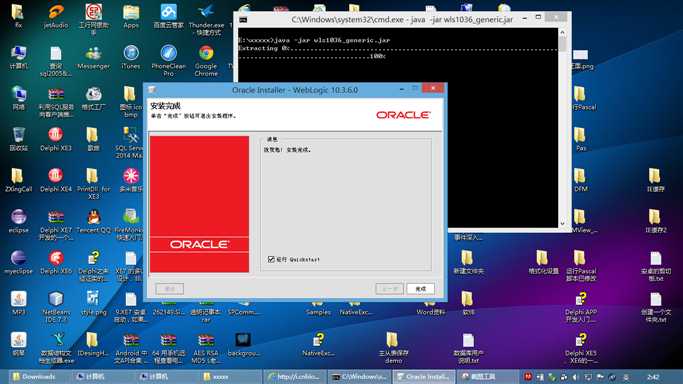Select the AES RSA MD5 archive icon
Viewport: 683px width, 384px height.
(206, 348)
